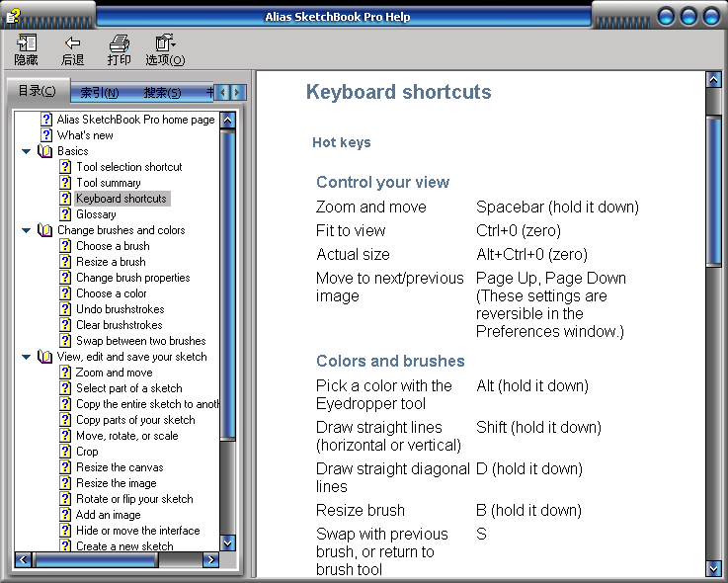
Task: Open the Glossary topic
Action: pos(96,214)
